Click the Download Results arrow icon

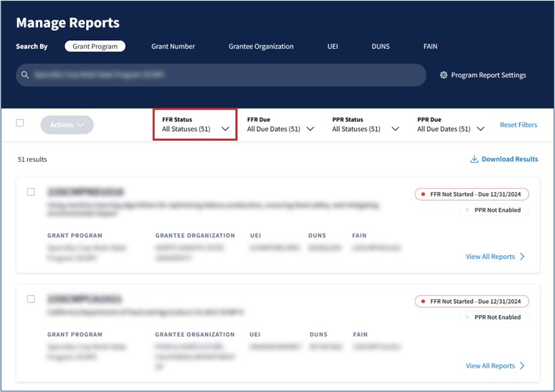click(x=474, y=159)
